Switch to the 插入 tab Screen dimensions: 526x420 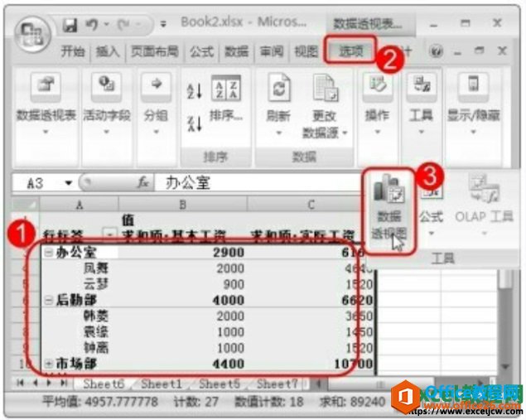(x=108, y=51)
